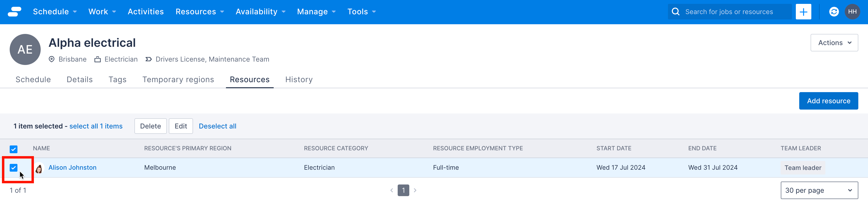Go to previous page arrow
Viewport: 868px width, 208px height.
tap(392, 191)
